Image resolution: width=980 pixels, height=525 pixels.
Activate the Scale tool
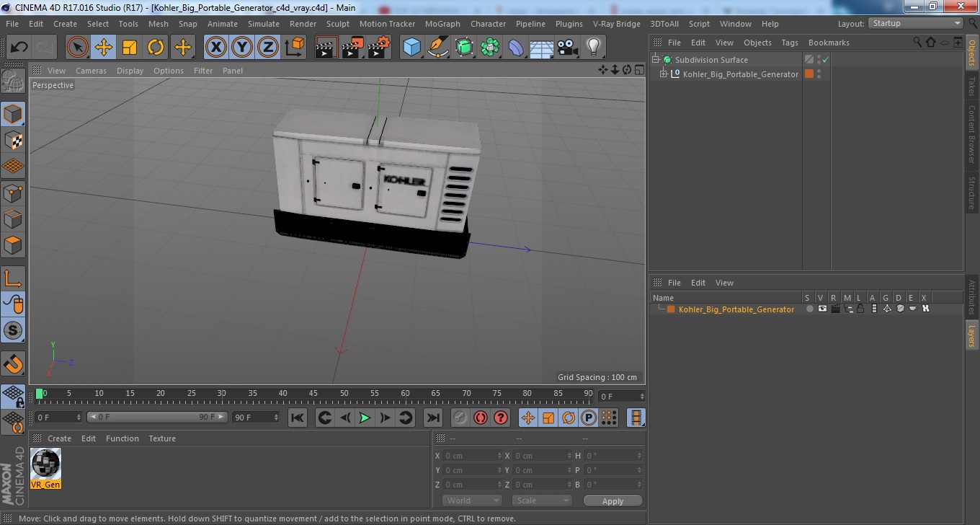(x=130, y=48)
